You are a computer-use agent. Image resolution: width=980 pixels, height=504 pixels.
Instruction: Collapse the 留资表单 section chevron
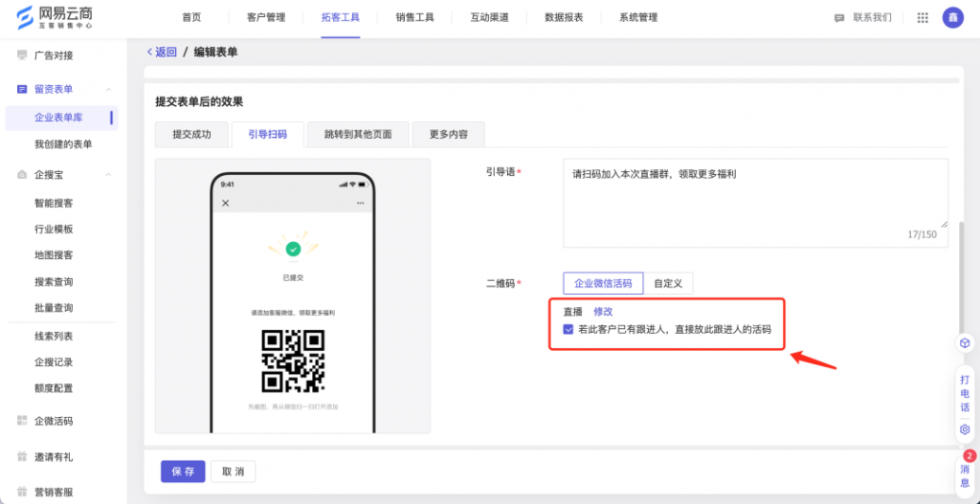pyautogui.click(x=108, y=90)
